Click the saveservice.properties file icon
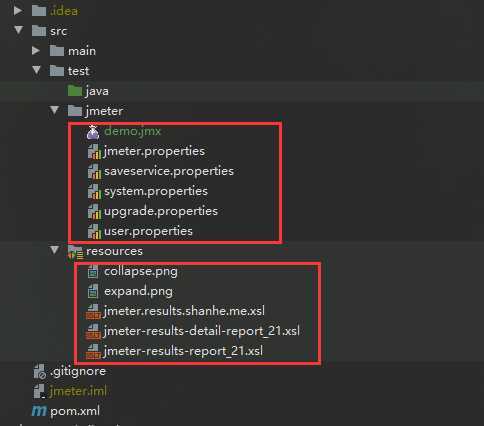Image resolution: width=484 pixels, height=426 pixels. tap(94, 172)
